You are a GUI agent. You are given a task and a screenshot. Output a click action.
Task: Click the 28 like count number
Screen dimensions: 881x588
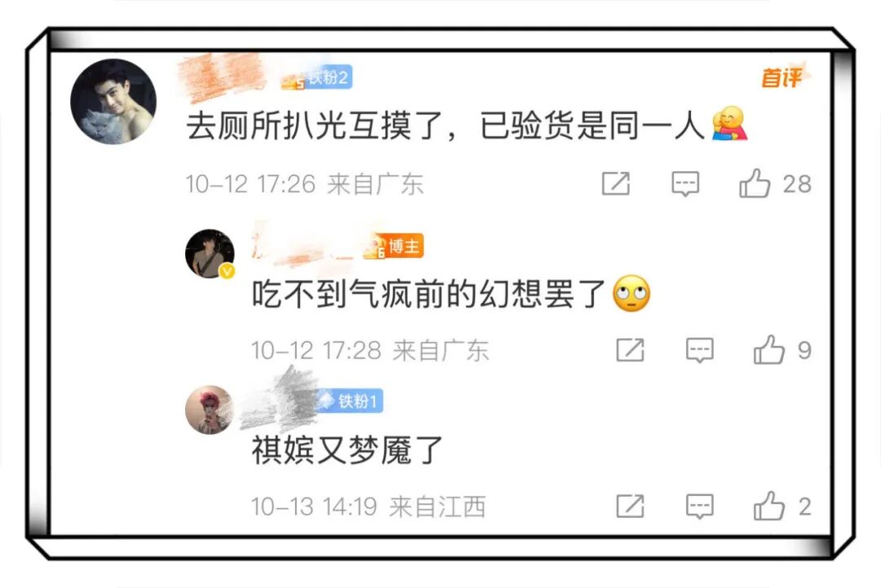797,184
